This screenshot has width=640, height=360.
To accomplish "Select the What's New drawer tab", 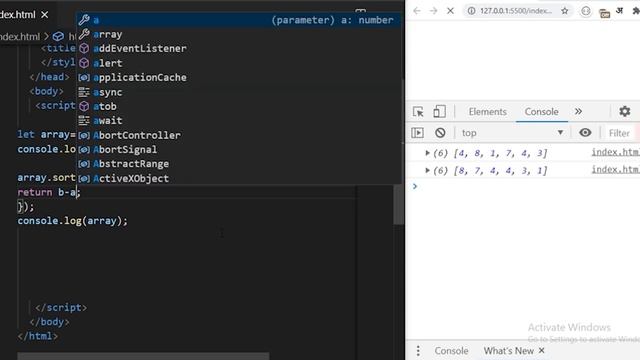I will pos(509,351).
